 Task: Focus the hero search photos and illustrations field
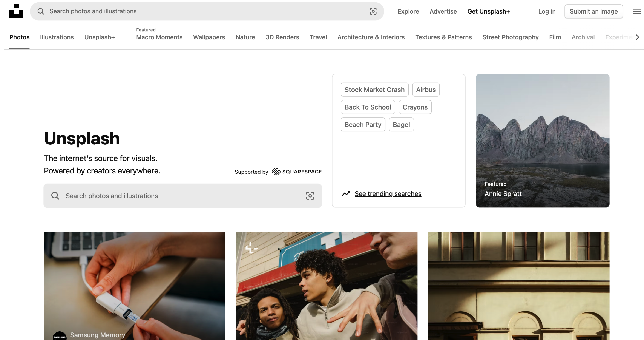click(183, 196)
